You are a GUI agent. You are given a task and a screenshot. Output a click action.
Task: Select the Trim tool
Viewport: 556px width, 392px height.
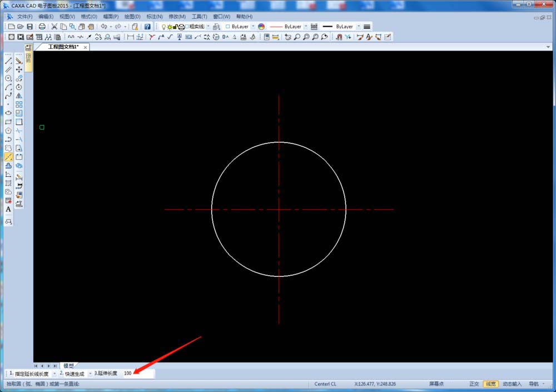[x=19, y=131]
